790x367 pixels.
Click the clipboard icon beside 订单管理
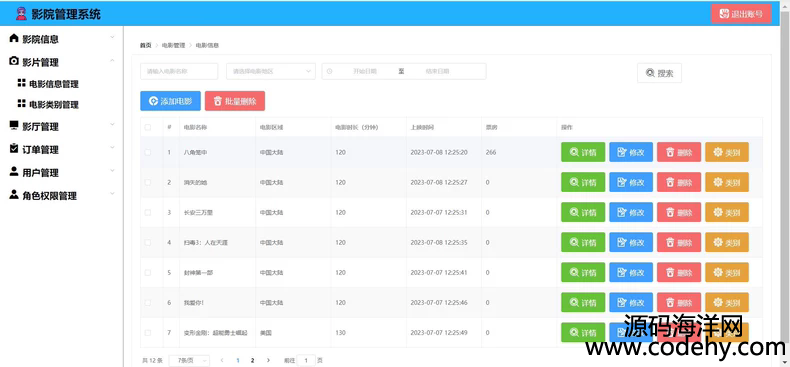pyautogui.click(x=14, y=149)
